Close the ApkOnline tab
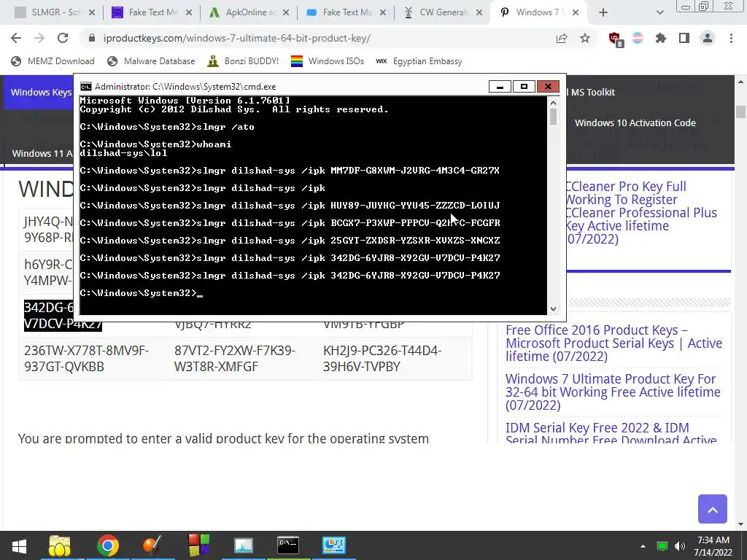Image resolution: width=747 pixels, height=560 pixels. (x=286, y=12)
